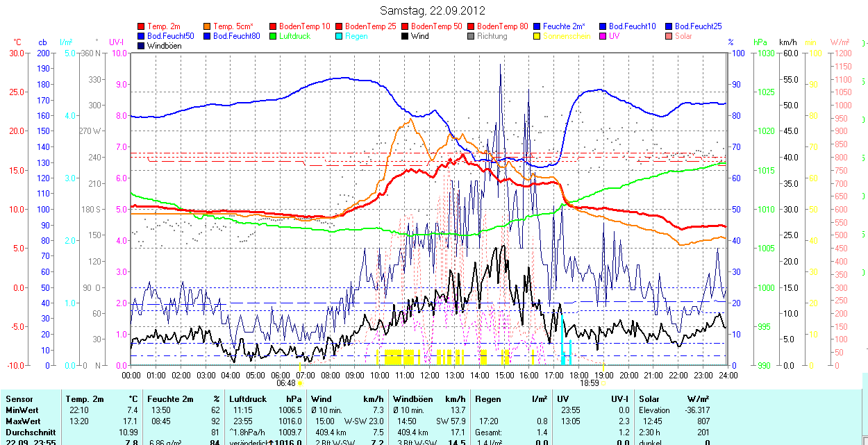Click the red Temp. 2m legend swatch
The width and height of the screenshot is (868, 445).
(x=142, y=26)
